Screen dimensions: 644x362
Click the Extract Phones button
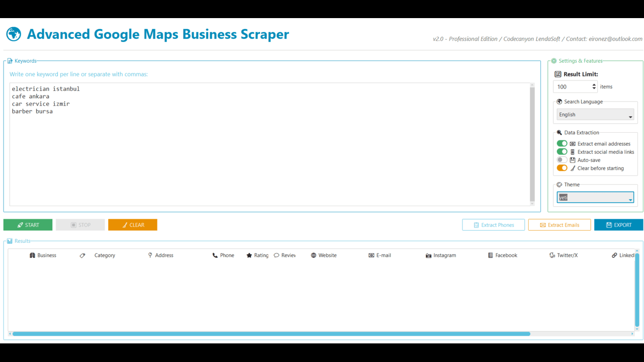pyautogui.click(x=494, y=225)
